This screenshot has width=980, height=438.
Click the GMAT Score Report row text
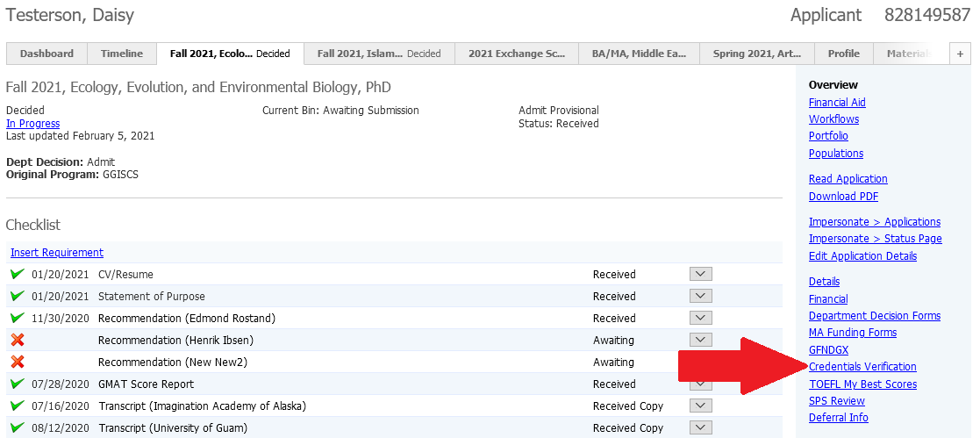146,384
